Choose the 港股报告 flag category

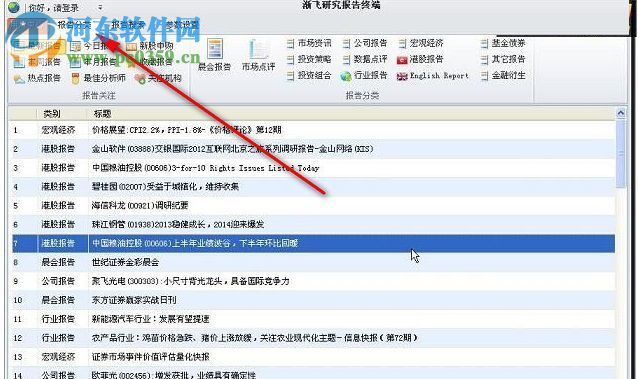click(x=420, y=59)
